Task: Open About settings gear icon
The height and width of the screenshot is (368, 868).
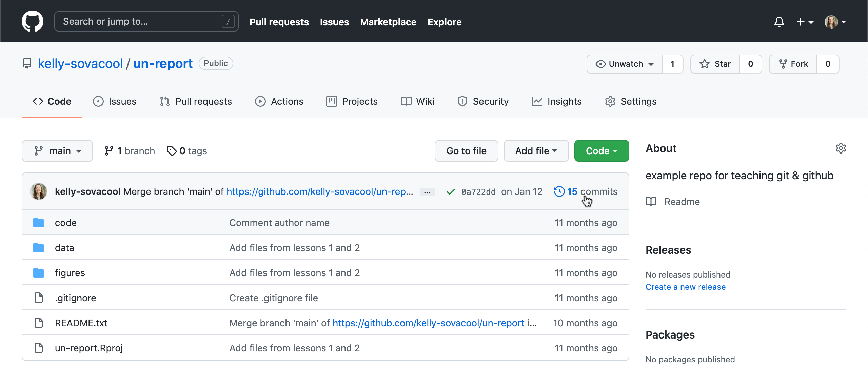Action: click(841, 148)
